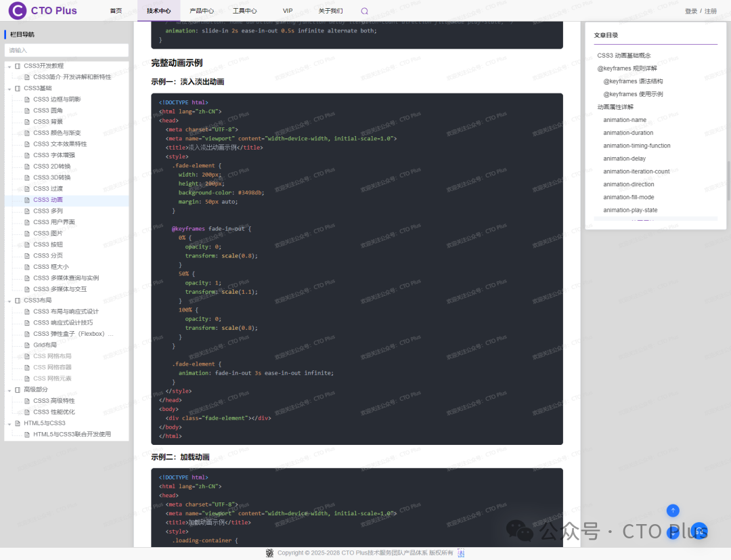
Task: Open CSS3 文本效果特性 article
Action: point(60,144)
